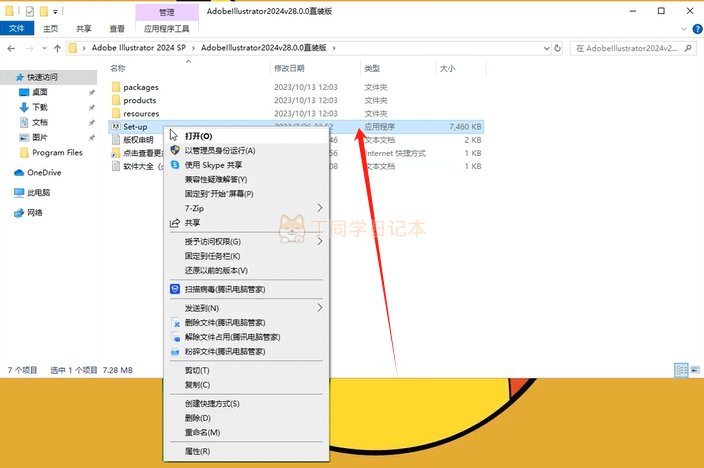Open Program Files in the sidebar
Image resolution: width=704 pixels, height=468 pixels.
click(x=57, y=153)
